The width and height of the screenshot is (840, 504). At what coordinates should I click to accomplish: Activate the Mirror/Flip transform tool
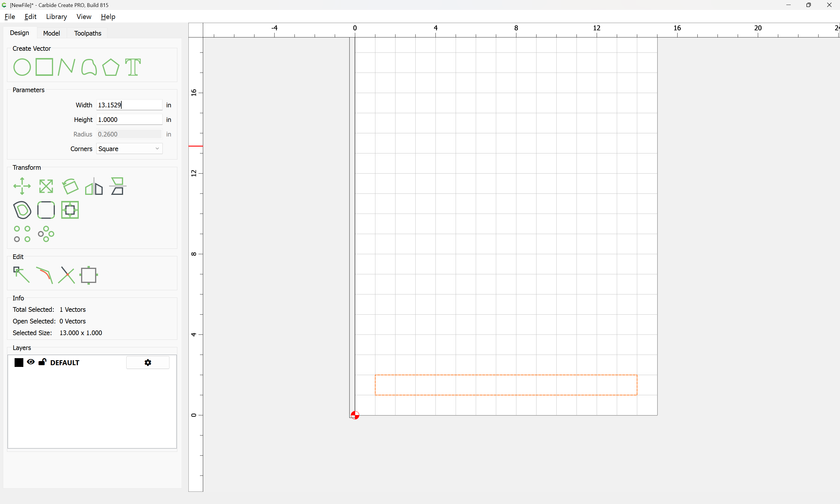click(x=94, y=186)
